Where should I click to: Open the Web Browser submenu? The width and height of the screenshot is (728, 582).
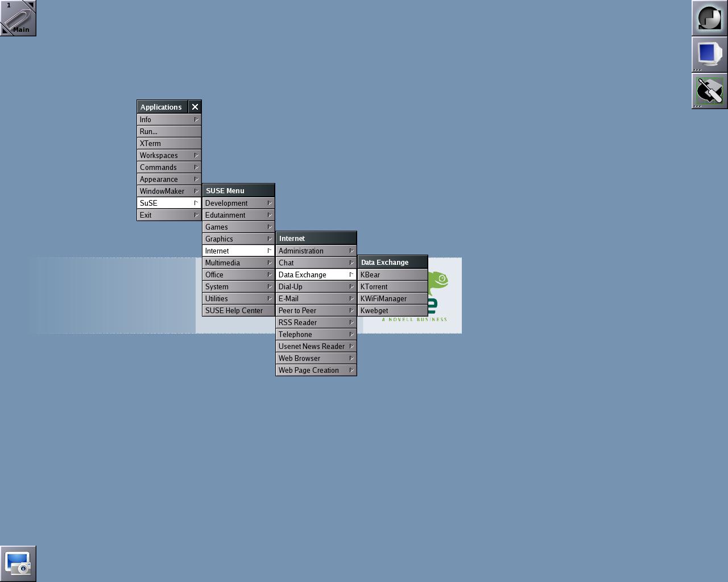(x=316, y=358)
